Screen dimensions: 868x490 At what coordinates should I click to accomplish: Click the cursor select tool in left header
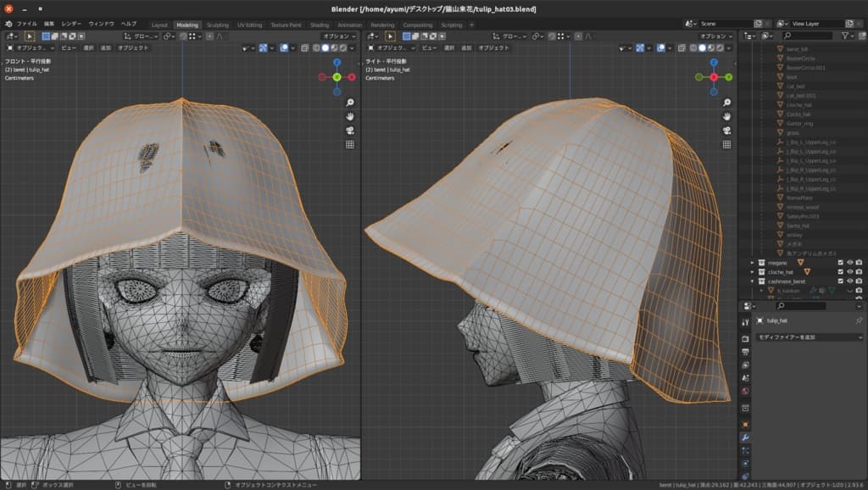pyautogui.click(x=30, y=36)
